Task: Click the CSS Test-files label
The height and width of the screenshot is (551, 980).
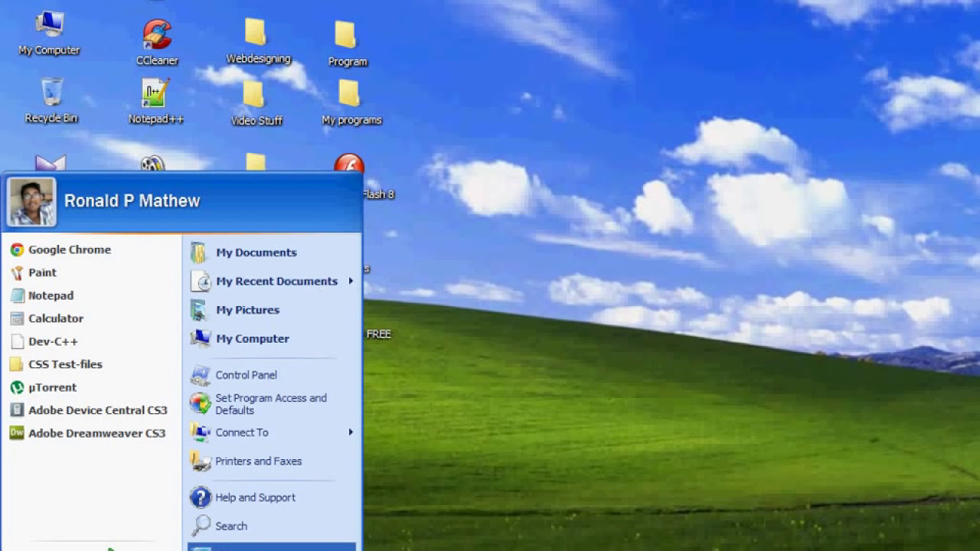Action: (65, 364)
